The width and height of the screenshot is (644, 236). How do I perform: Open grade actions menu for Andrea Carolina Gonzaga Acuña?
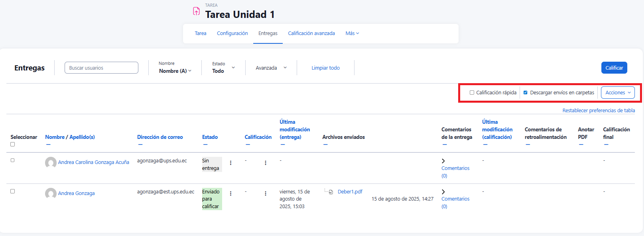[266, 163]
